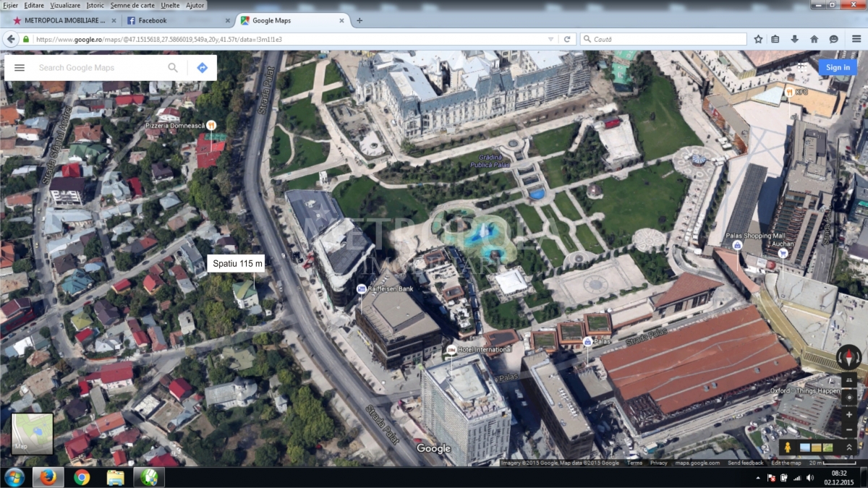This screenshot has height=488, width=868.
Task: Bookmark this page with the star icon
Action: (x=758, y=39)
